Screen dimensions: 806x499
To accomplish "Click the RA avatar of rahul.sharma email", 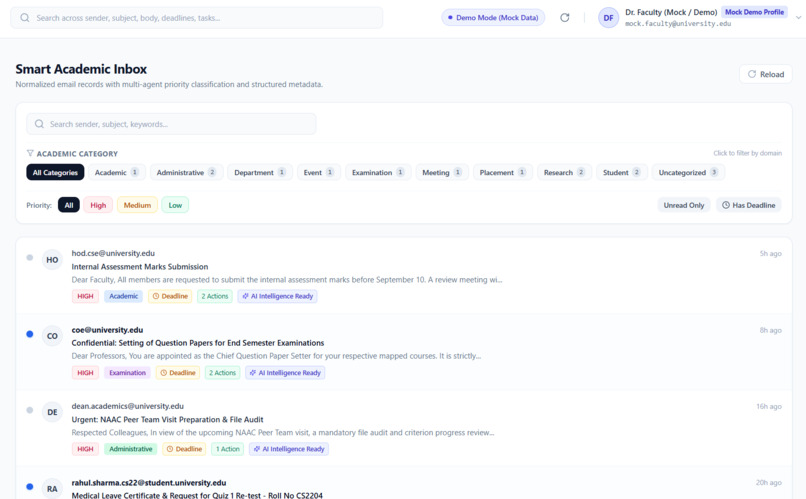I will 52,488.
